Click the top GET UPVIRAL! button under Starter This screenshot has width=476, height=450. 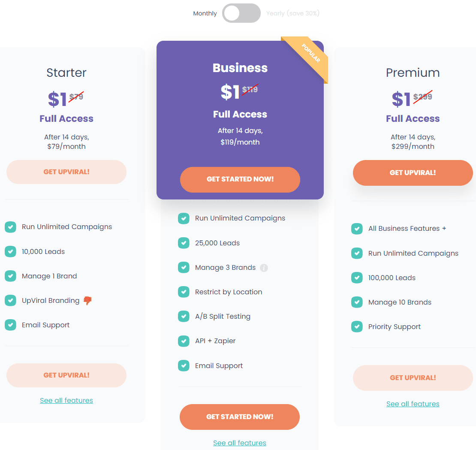66,172
